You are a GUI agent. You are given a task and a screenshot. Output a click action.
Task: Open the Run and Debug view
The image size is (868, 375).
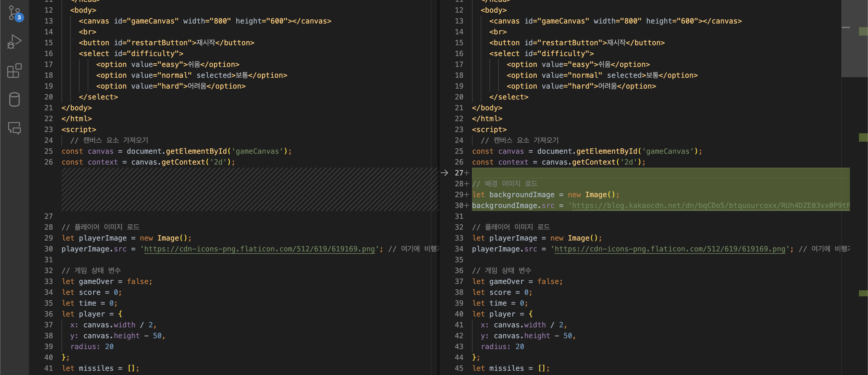[x=14, y=42]
